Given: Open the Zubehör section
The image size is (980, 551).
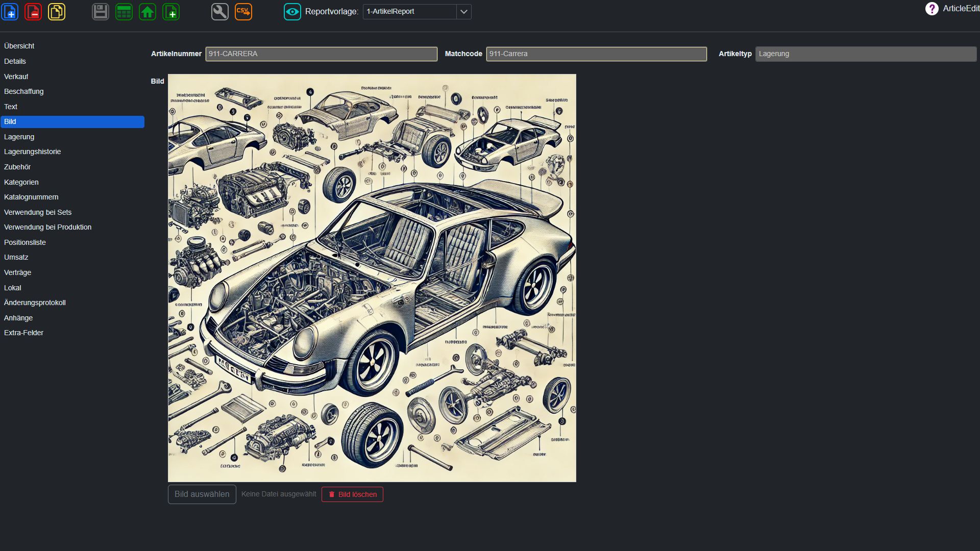Looking at the screenshot, I should 72,167.
